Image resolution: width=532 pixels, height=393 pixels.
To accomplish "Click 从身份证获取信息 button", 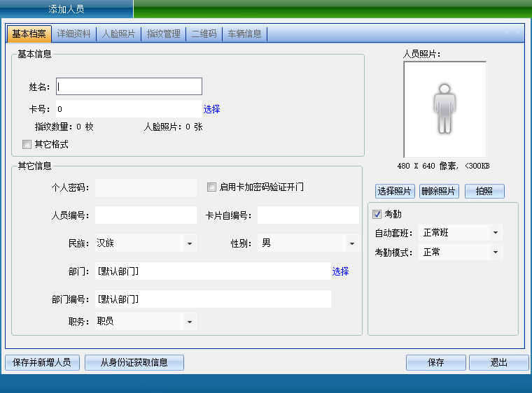I will click(134, 362).
